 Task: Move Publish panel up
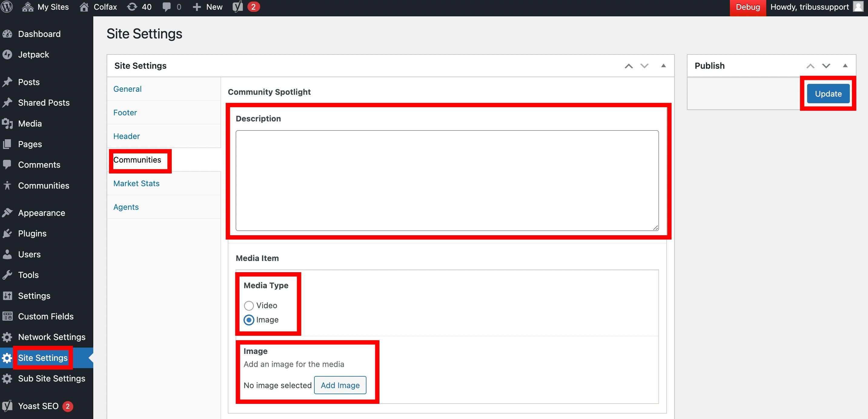pyautogui.click(x=810, y=66)
